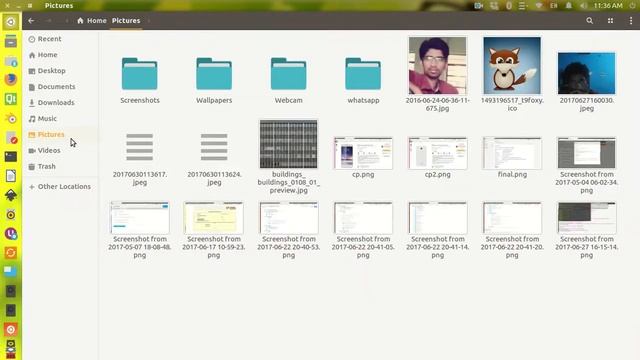This screenshot has height=360, width=640.
Task: Open the software updater dock icon
Action: 11,253
